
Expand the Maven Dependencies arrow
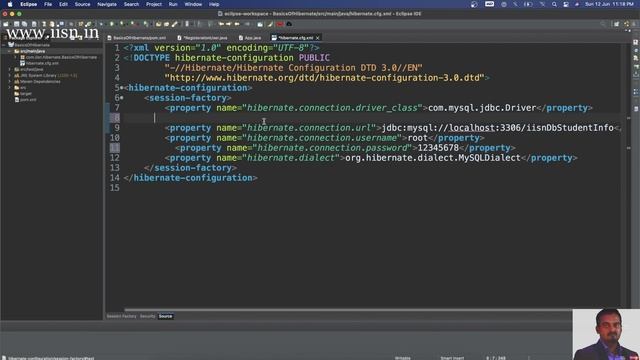tap(9, 82)
